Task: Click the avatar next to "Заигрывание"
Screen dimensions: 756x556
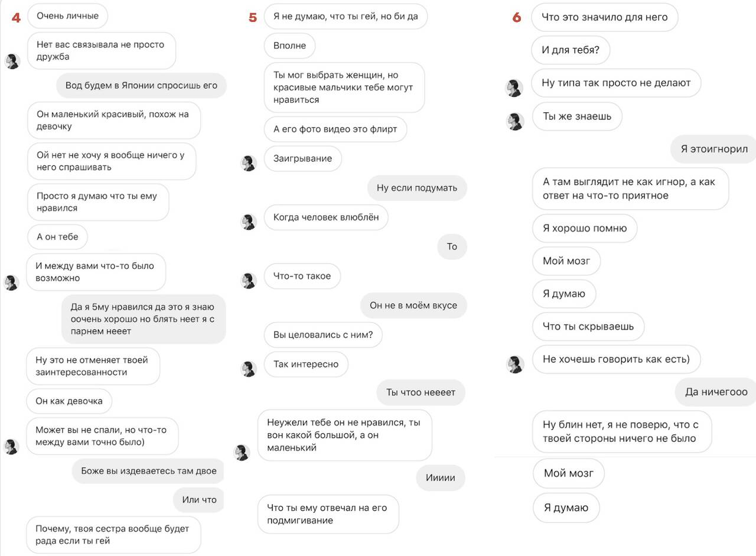Action: coord(249,164)
